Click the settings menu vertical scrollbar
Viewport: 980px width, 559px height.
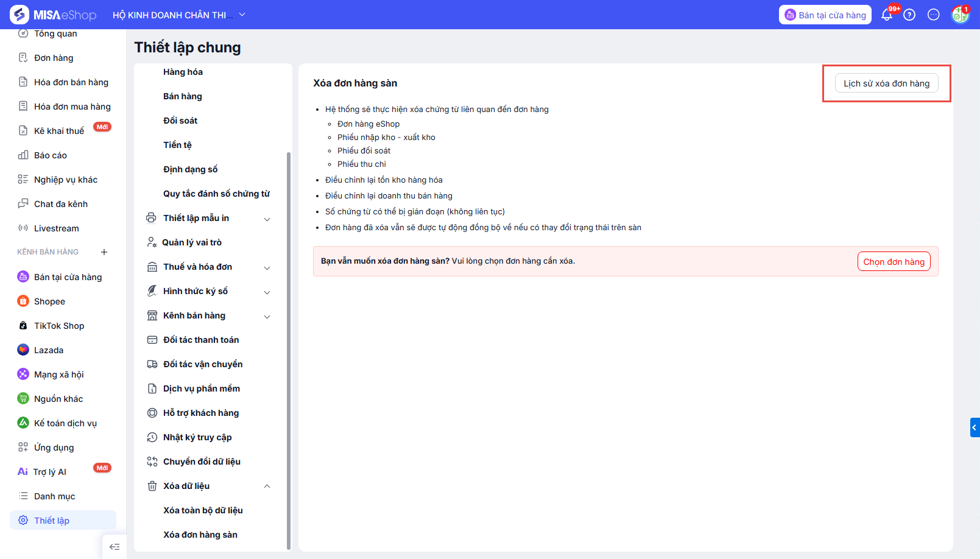289,350
